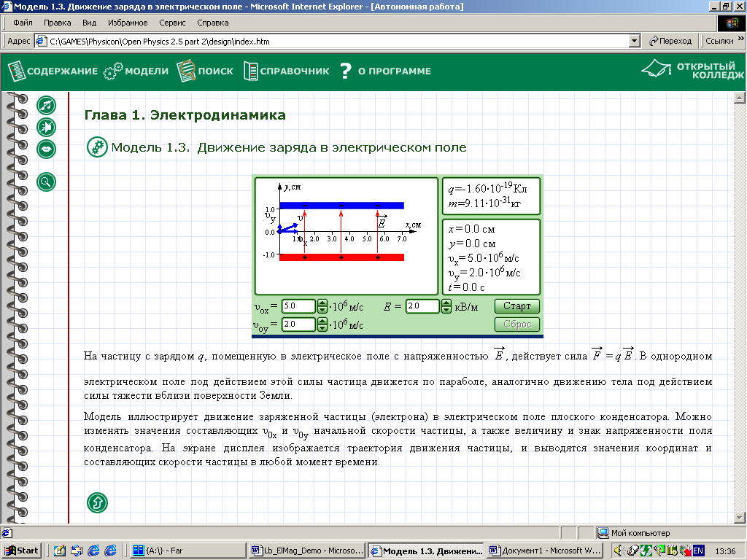Open the Справка menu

point(213,23)
